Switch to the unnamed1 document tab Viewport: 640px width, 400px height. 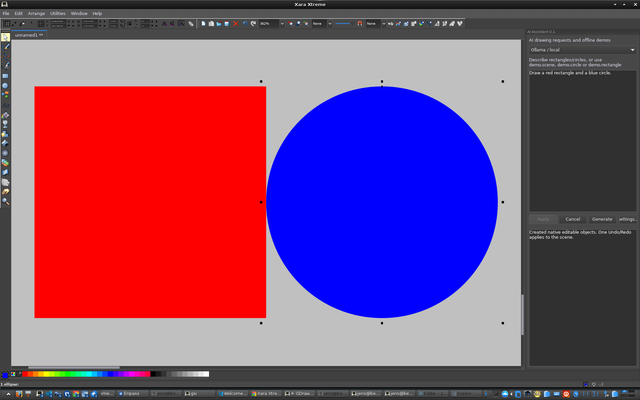(29, 35)
